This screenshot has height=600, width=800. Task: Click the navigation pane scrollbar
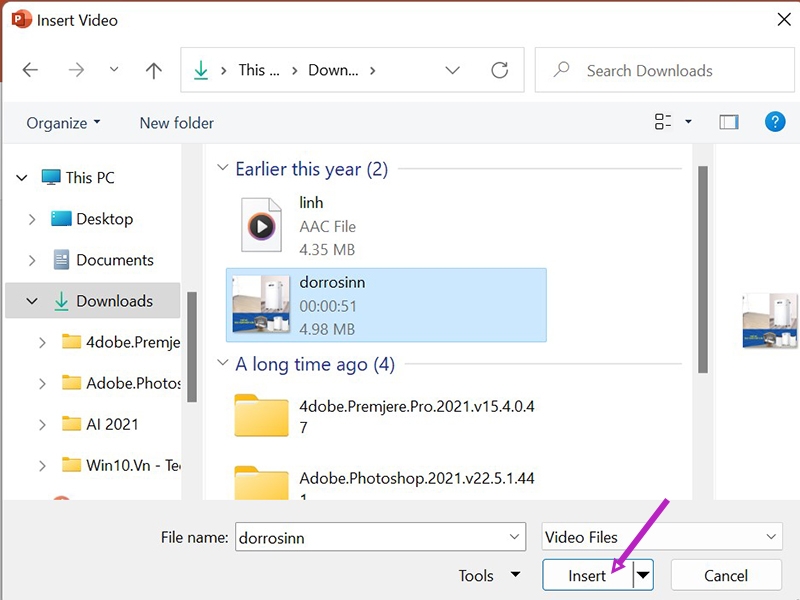[x=192, y=346]
